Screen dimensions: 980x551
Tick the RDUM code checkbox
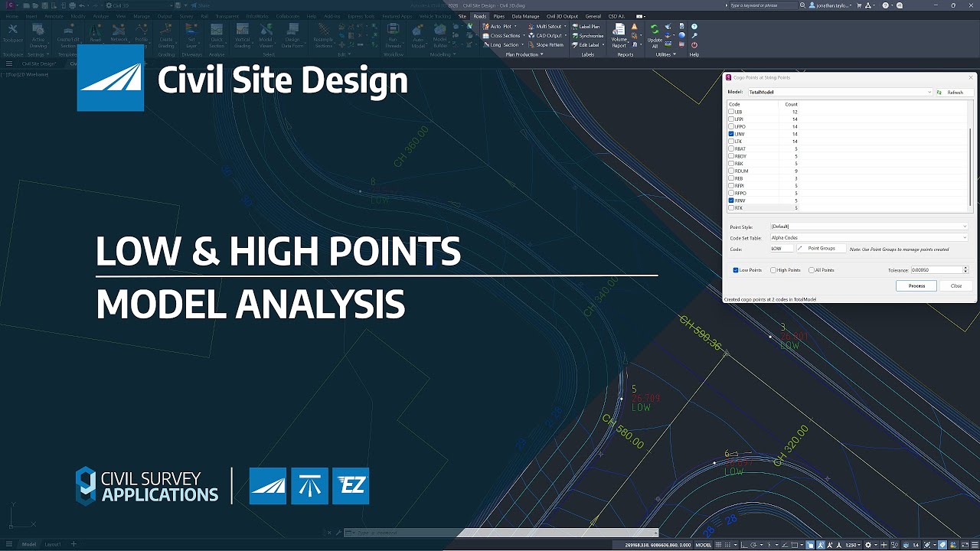point(731,171)
